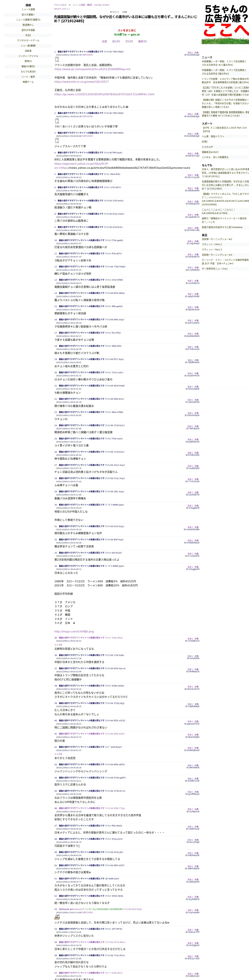249x980 pixels.
Task: Open ニュー速(嫌儲) board in sidebar
Action: pos(28,46)
